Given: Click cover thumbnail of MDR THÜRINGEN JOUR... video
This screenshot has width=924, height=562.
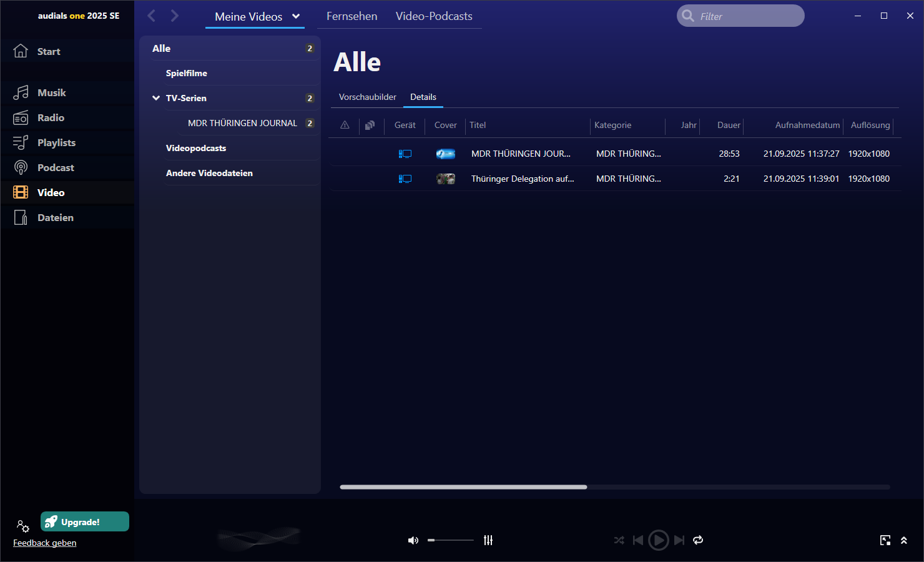Looking at the screenshot, I should (x=446, y=154).
